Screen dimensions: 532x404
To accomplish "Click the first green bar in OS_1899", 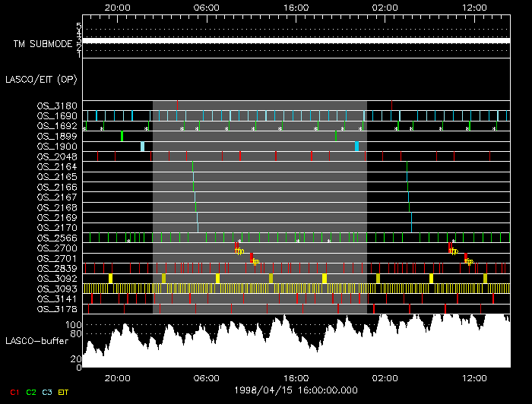I will [122, 136].
